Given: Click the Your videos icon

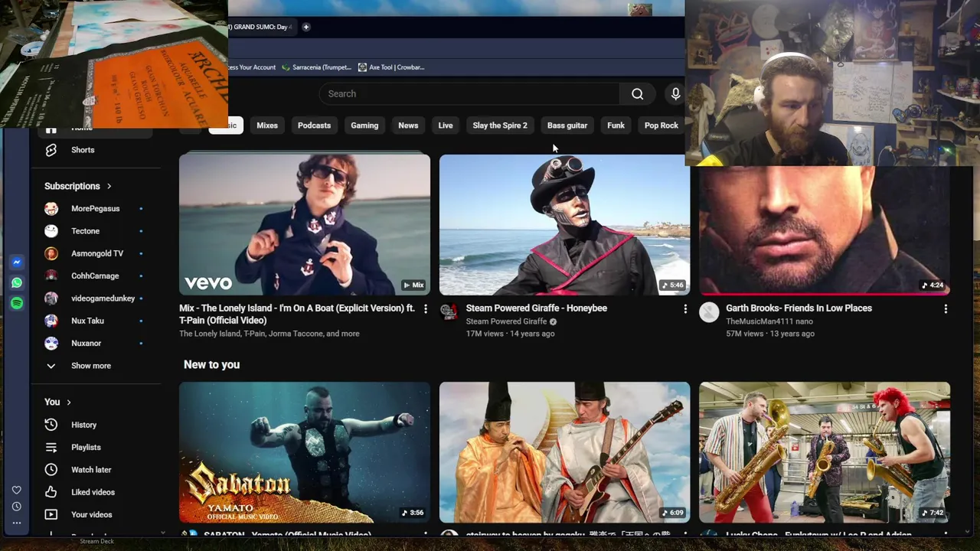Looking at the screenshot, I should (51, 514).
